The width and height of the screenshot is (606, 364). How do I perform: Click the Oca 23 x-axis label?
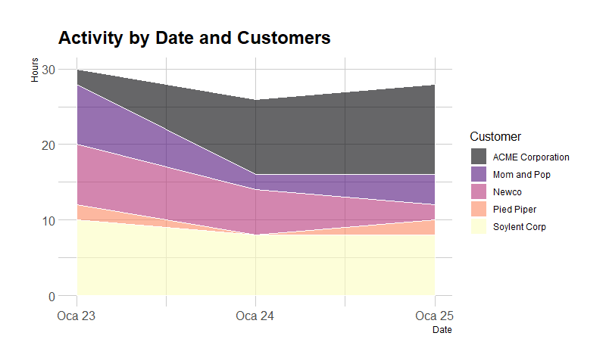(x=77, y=316)
